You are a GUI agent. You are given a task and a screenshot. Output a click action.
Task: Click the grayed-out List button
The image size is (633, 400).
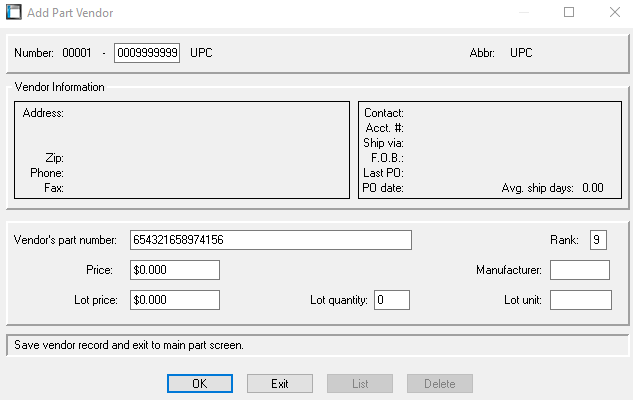[x=360, y=383]
